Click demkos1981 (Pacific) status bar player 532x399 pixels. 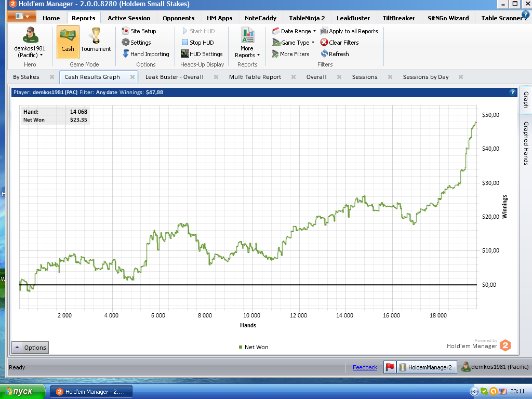(x=495, y=367)
